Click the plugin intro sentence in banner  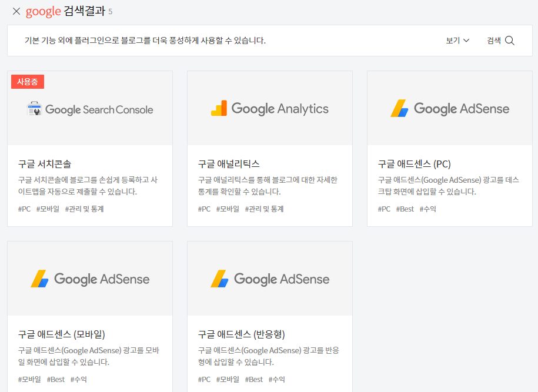point(145,41)
